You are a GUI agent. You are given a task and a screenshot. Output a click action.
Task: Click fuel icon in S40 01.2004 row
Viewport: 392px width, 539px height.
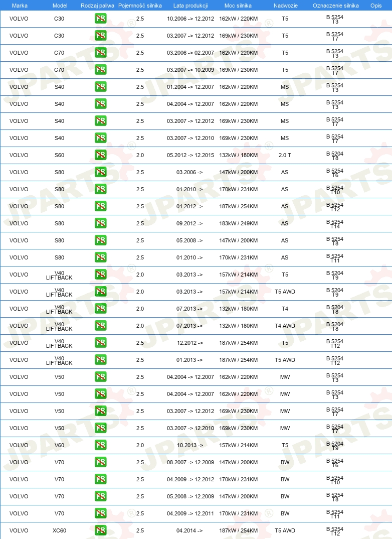click(101, 87)
